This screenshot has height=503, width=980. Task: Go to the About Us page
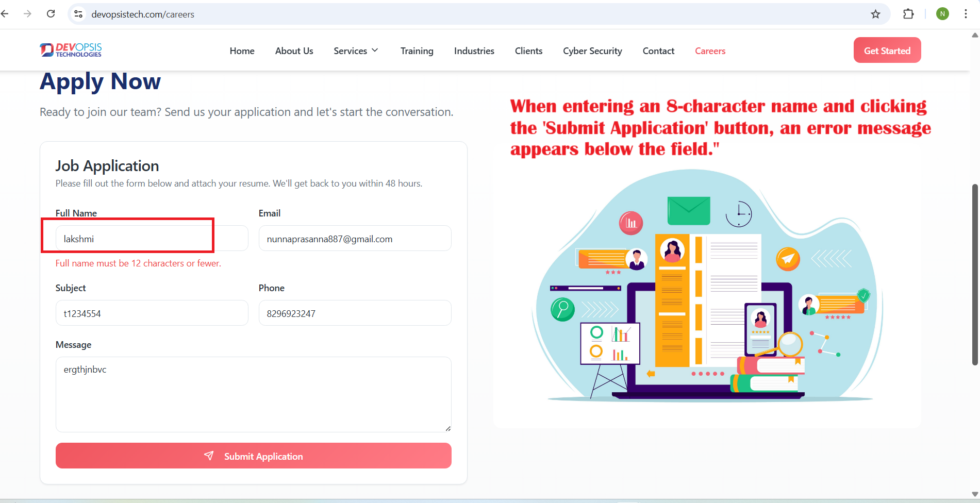pyautogui.click(x=294, y=51)
